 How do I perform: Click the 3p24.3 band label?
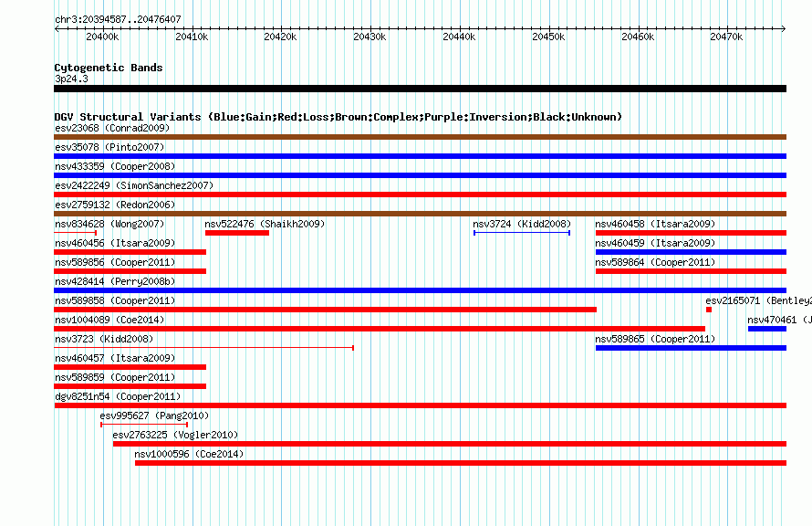point(71,79)
